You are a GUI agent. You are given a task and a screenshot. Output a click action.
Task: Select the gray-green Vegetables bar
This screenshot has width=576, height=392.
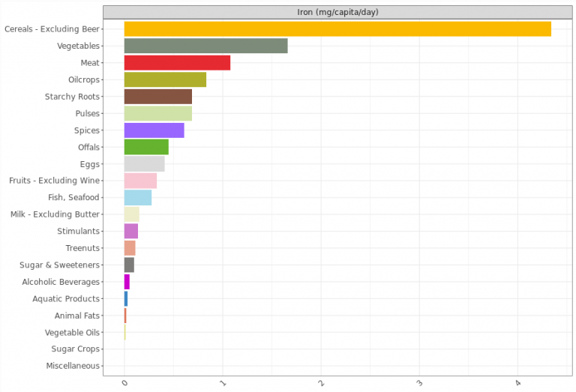click(205, 46)
